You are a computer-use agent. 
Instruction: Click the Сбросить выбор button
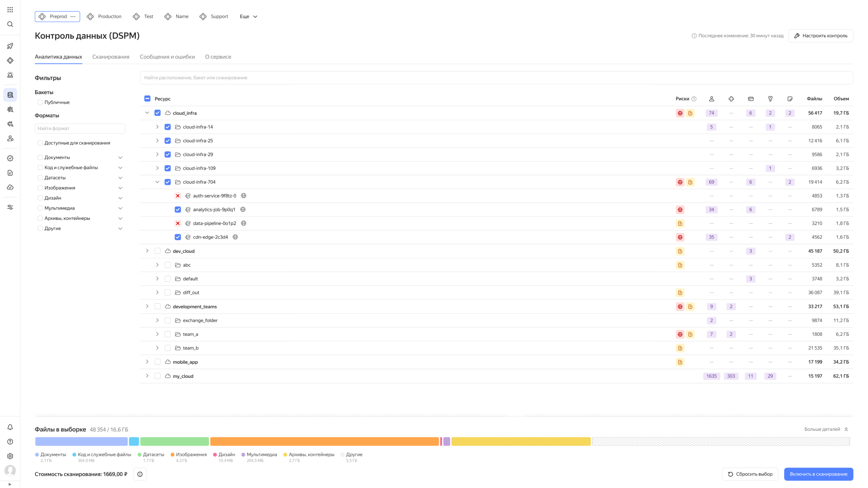[x=750, y=474]
